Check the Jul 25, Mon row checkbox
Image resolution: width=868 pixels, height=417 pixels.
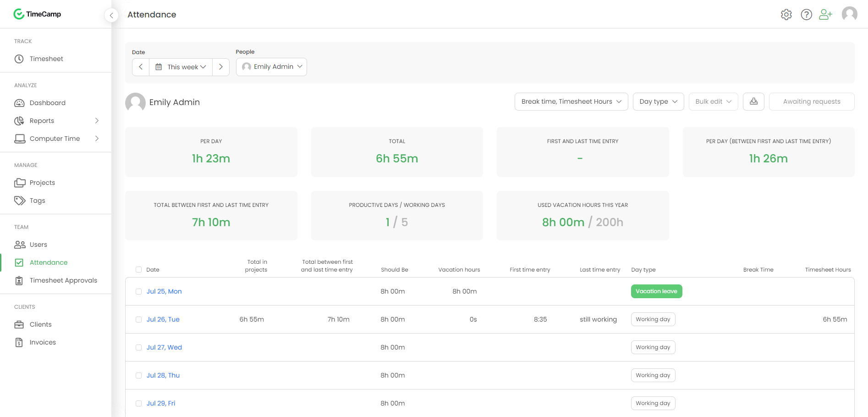pos(138,292)
